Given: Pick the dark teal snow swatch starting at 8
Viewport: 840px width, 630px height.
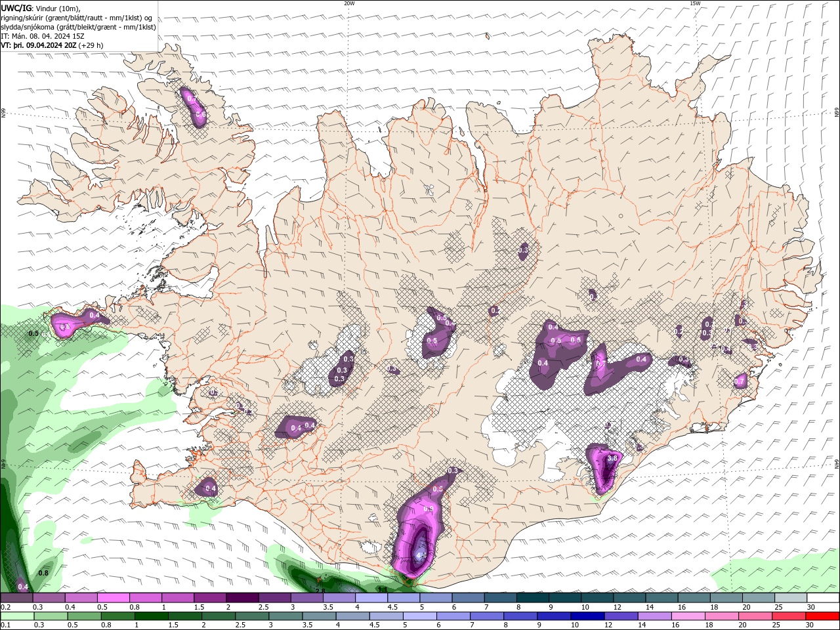Looking at the screenshot, I should click(532, 598).
